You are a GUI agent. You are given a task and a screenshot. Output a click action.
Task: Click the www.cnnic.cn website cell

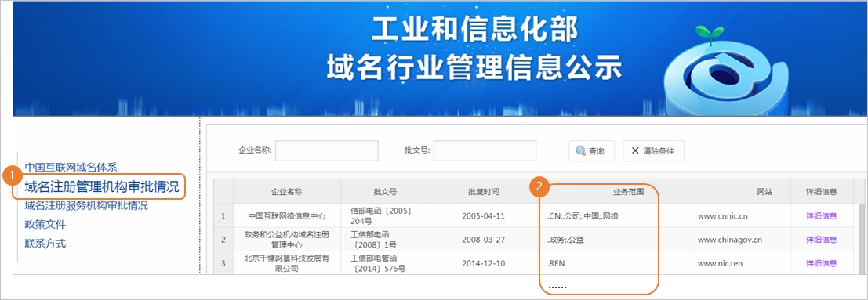(739, 216)
